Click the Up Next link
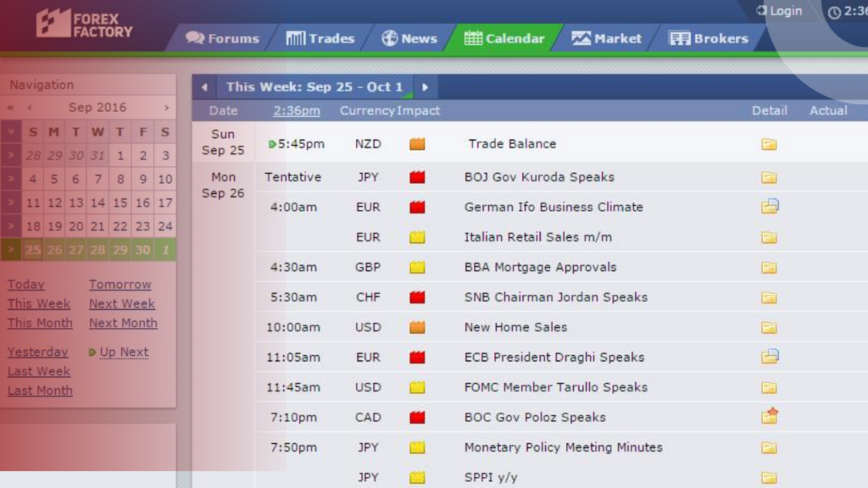The width and height of the screenshot is (868, 488). tap(124, 352)
